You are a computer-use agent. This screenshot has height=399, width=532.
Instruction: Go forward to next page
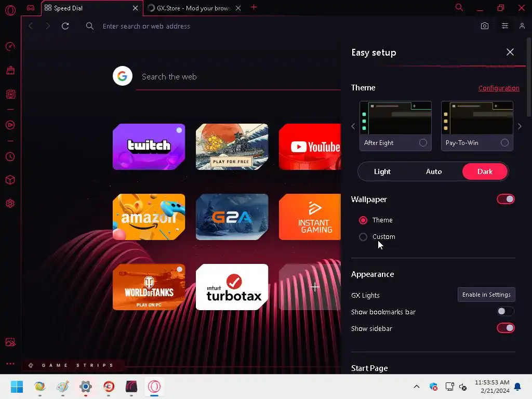point(47,26)
